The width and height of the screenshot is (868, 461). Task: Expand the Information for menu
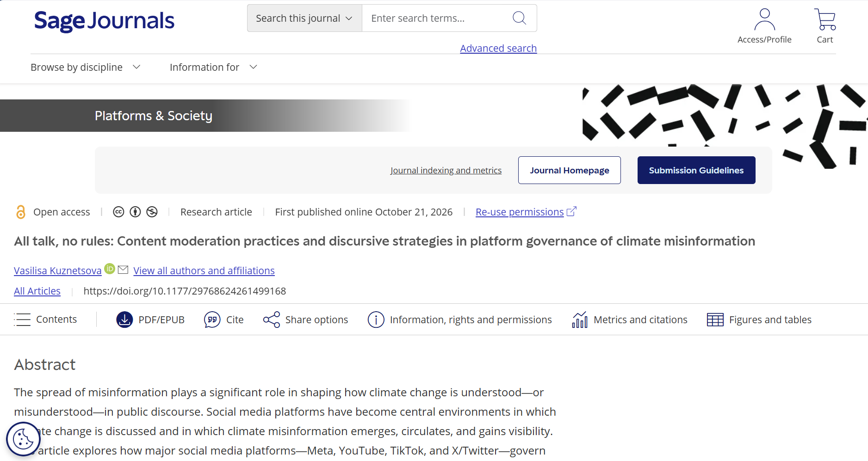tap(213, 67)
